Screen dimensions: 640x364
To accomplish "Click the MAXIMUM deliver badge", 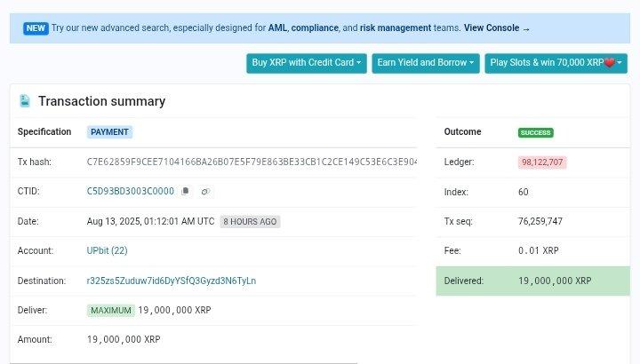I will click(x=111, y=311).
